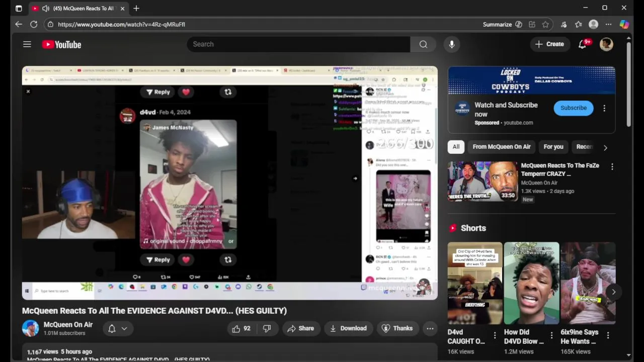
Task: Open the YouTube guide hamburger menu
Action: click(x=27, y=44)
